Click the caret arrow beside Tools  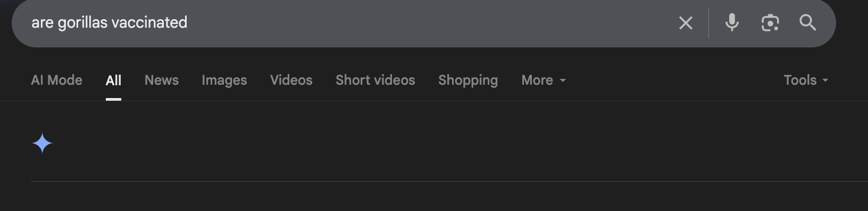(x=825, y=80)
